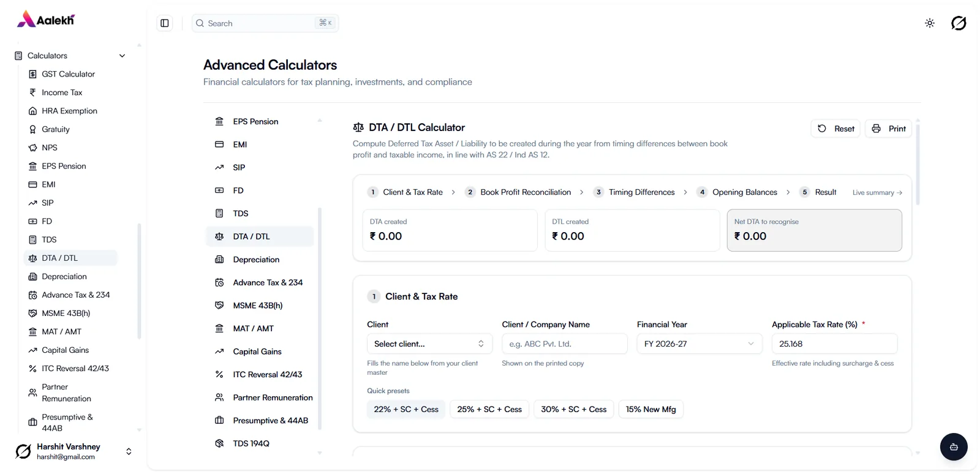The width and height of the screenshot is (980, 474).
Task: Click MSME 43B(h) handshake icon in sidebar
Action: click(33, 313)
